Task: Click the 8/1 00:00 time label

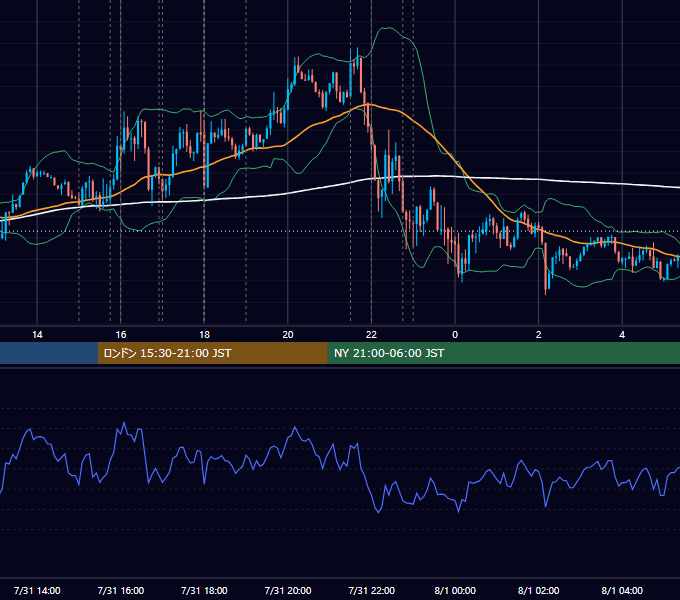Action: (455, 590)
